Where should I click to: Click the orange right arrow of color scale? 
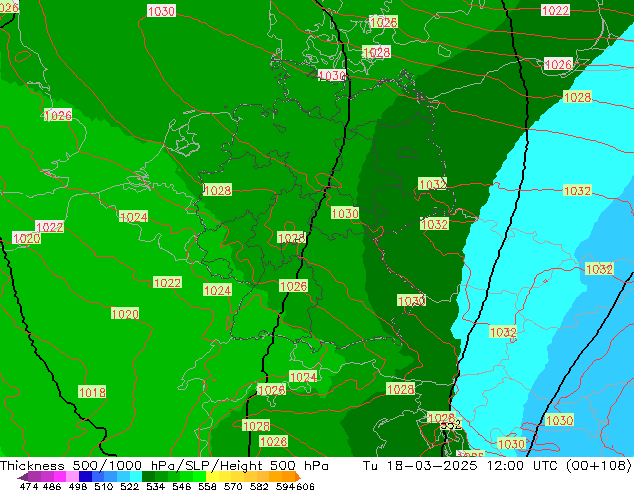point(297,477)
